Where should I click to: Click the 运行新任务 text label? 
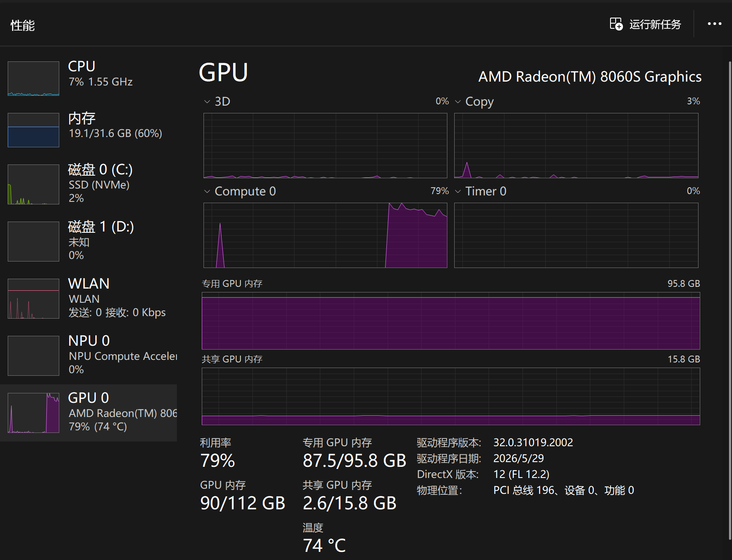(x=655, y=24)
